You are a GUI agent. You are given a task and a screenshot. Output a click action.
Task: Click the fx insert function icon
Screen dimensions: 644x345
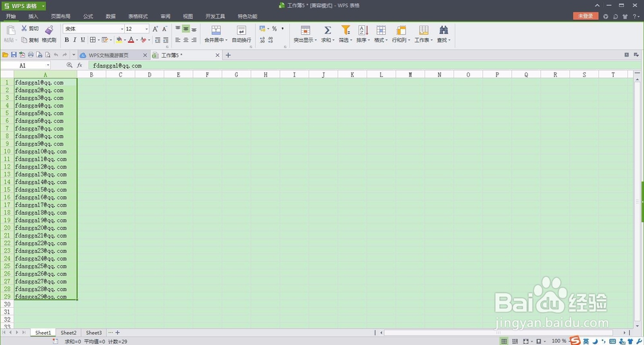[80, 65]
